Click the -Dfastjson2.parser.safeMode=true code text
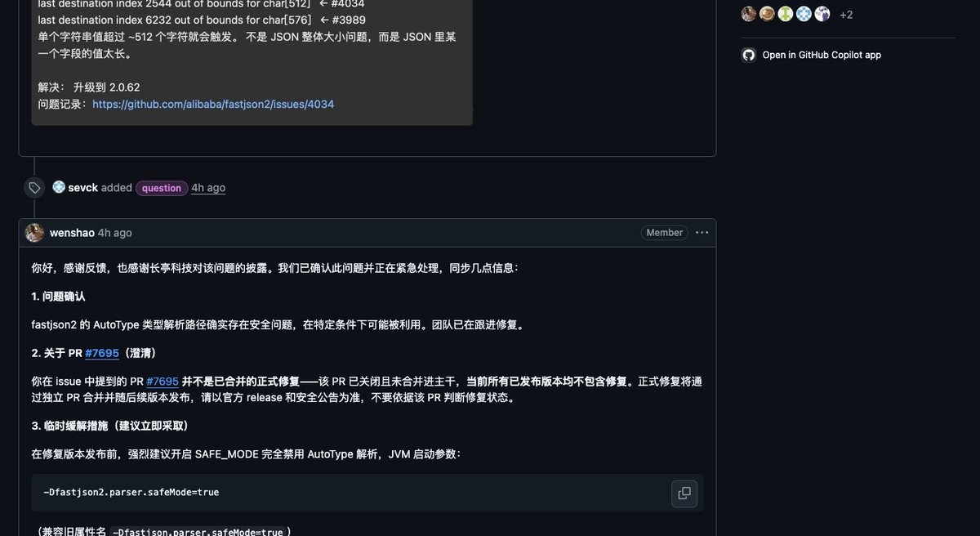Viewport: 980px width, 536px height. coord(131,492)
